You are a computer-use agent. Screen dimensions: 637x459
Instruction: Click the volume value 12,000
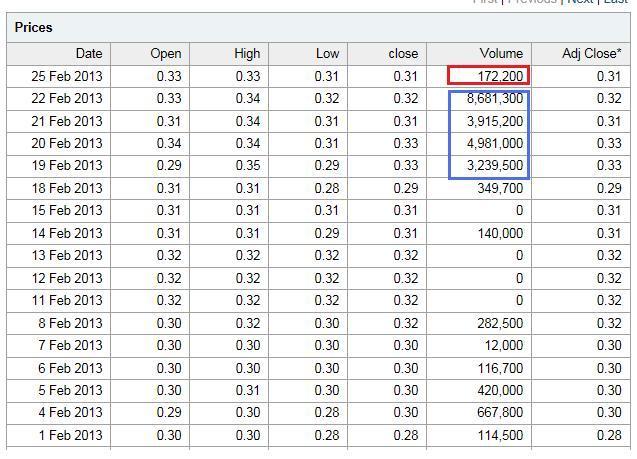[x=504, y=345]
